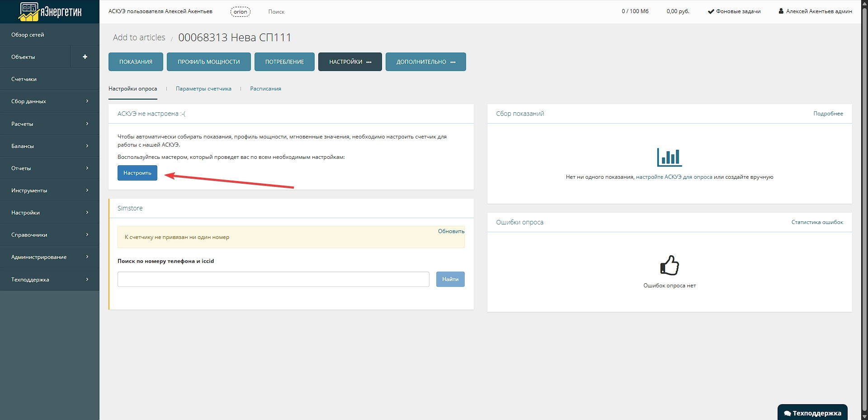Click the user icon beside Алексей Акентьев
The height and width of the screenshot is (420, 868).
(781, 11)
